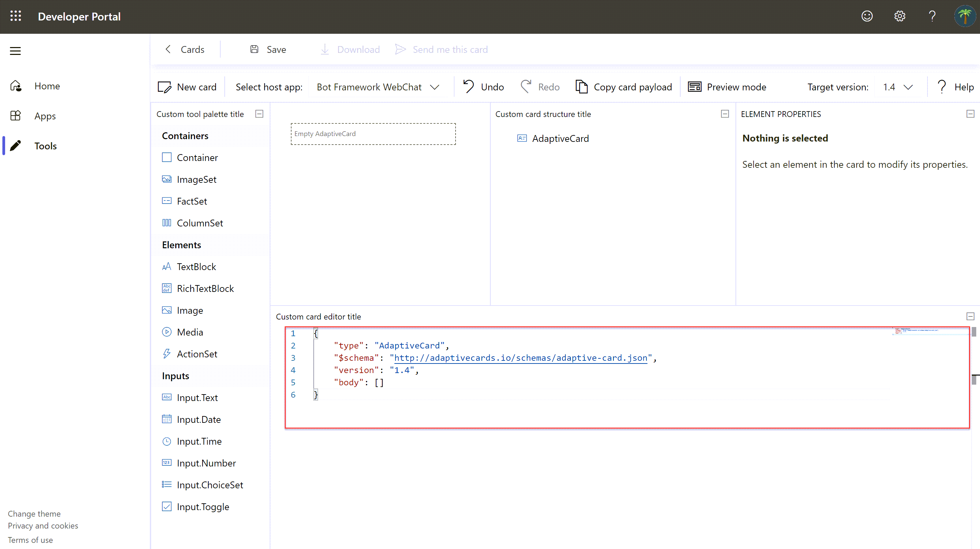Image resolution: width=980 pixels, height=549 pixels.
Task: Open the Target version dropdown
Action: point(898,87)
